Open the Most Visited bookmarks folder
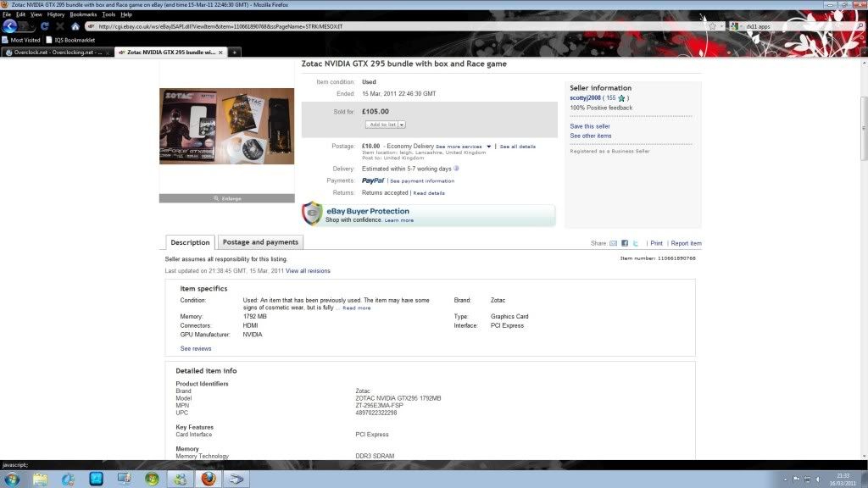This screenshot has height=488, width=868. [x=21, y=40]
